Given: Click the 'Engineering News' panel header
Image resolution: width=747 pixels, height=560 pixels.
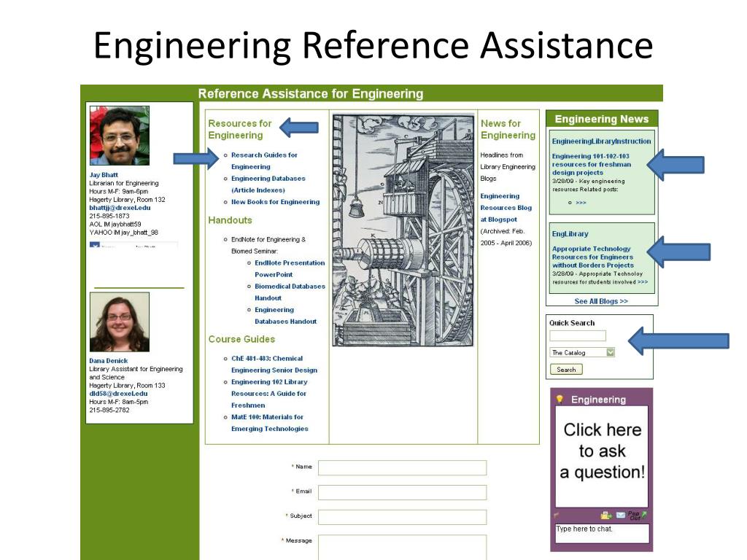Looking at the screenshot, I should (602, 119).
